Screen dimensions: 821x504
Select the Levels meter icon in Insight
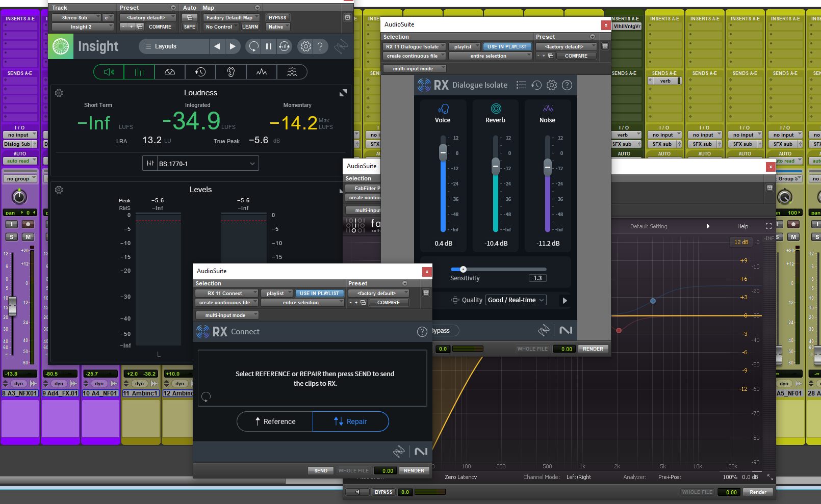[x=139, y=72]
